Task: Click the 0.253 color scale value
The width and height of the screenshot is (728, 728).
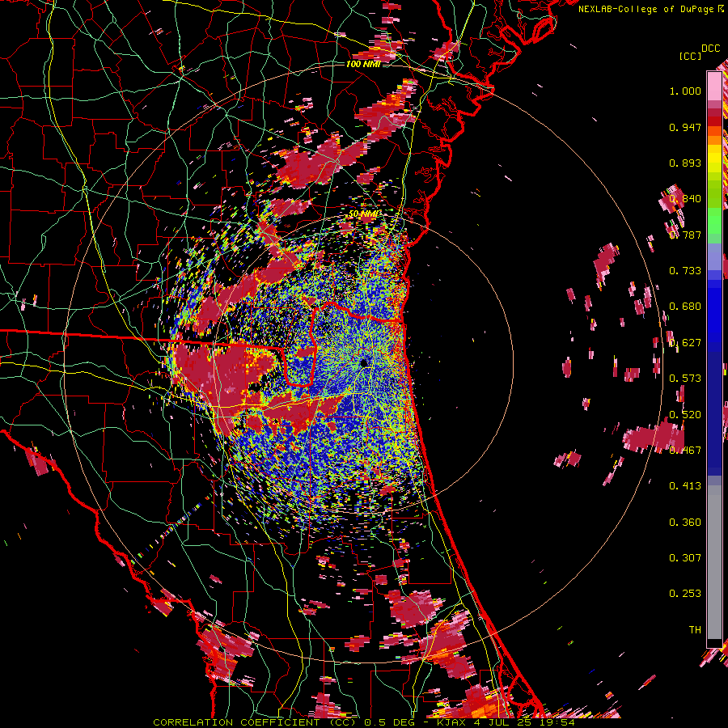Action: (685, 594)
